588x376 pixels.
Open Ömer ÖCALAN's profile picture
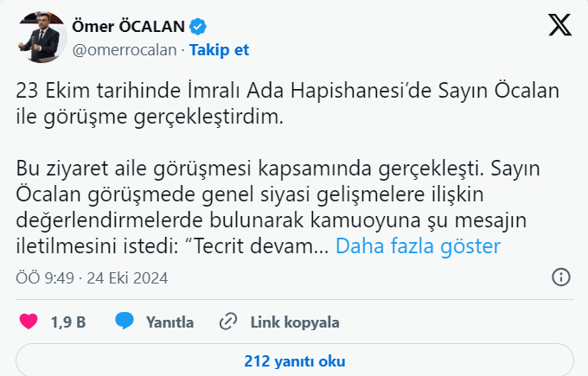click(x=42, y=38)
